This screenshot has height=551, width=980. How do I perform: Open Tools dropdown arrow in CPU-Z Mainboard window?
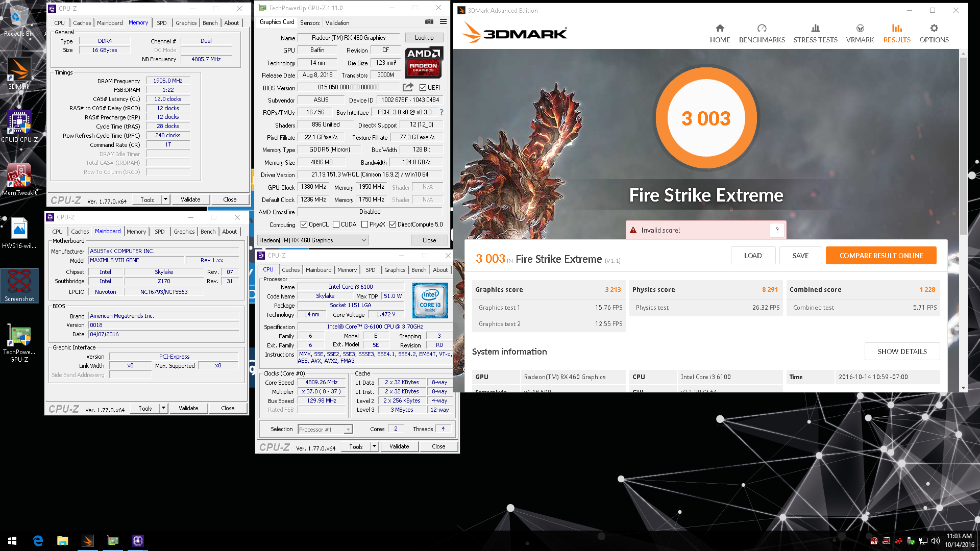(163, 408)
